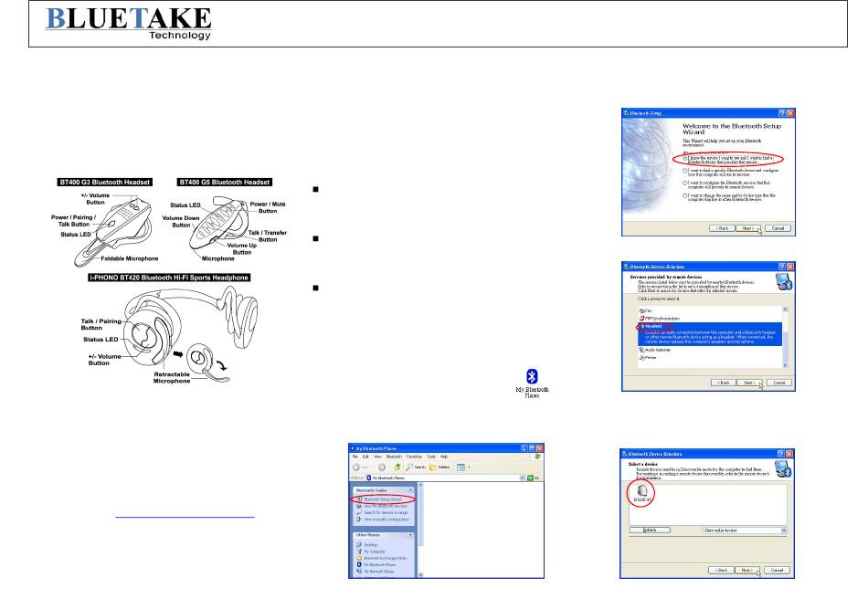Click Next in Bluetooth Device Selection dialog
The width and height of the screenshot is (868, 609).
point(747,570)
